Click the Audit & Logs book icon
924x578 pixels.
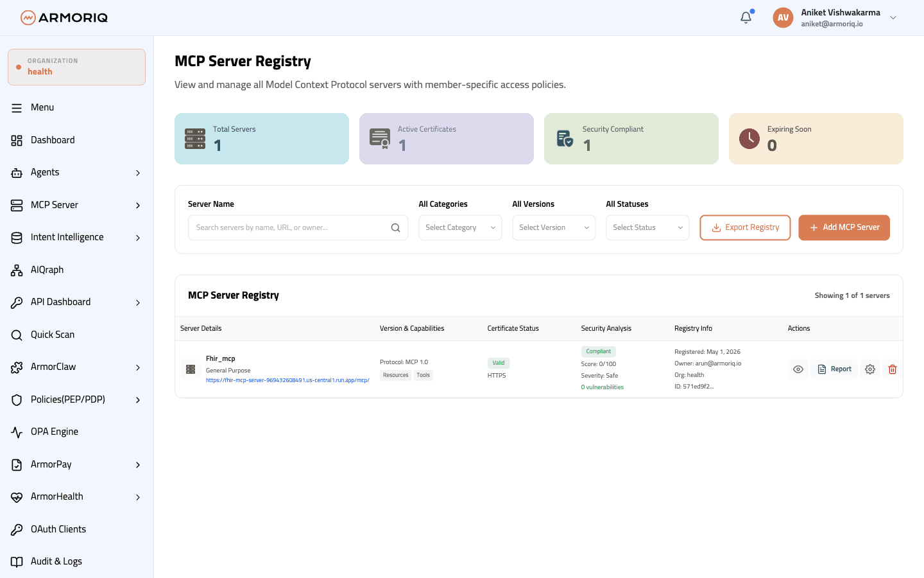pos(17,562)
